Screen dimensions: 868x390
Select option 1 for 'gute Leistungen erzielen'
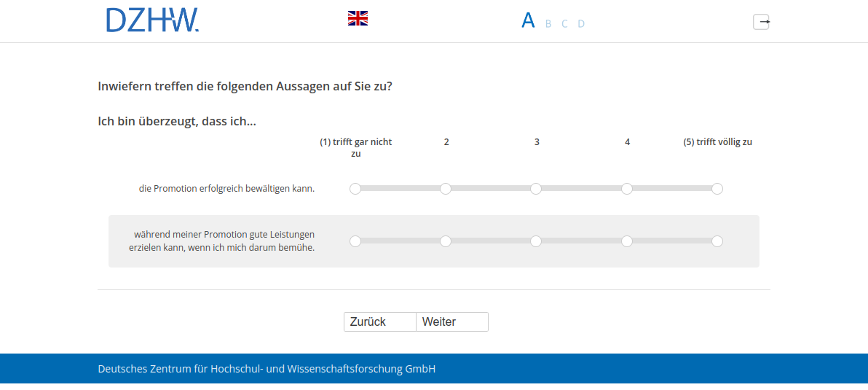click(x=355, y=241)
